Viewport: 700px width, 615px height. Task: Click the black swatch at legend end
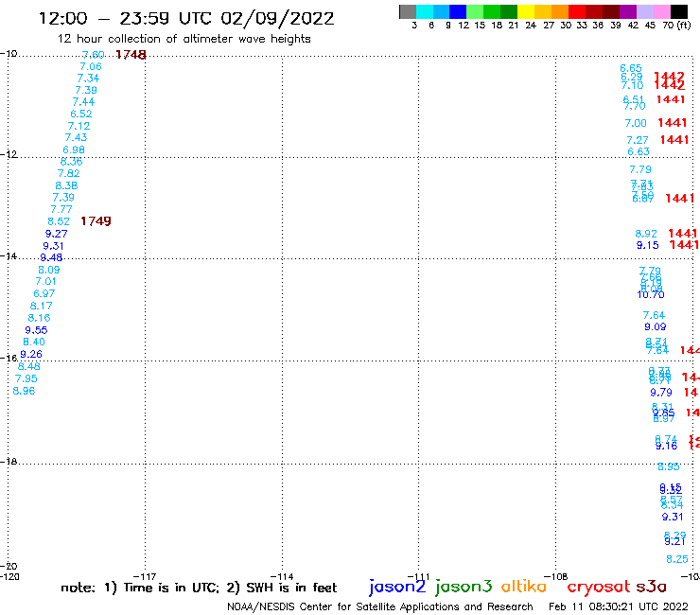point(679,11)
